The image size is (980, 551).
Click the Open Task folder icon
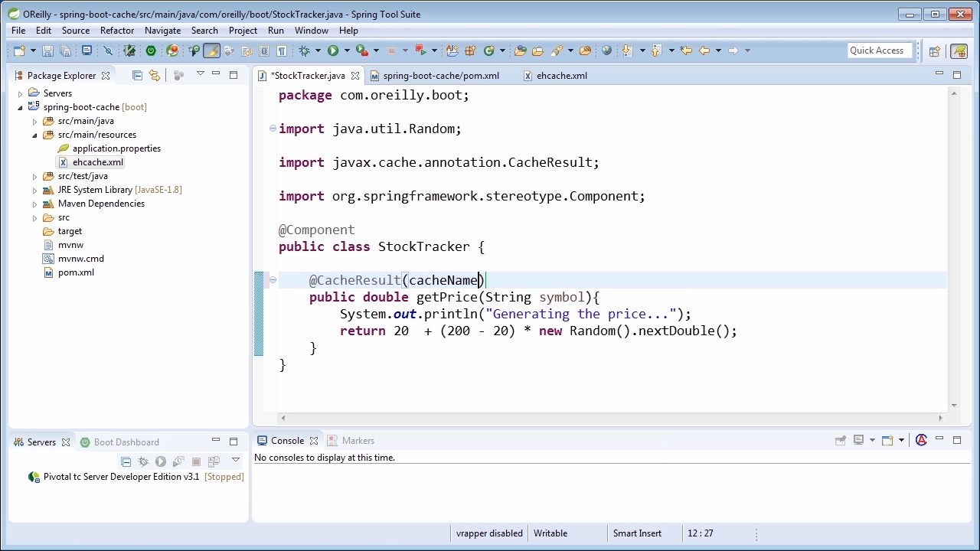[x=537, y=51]
